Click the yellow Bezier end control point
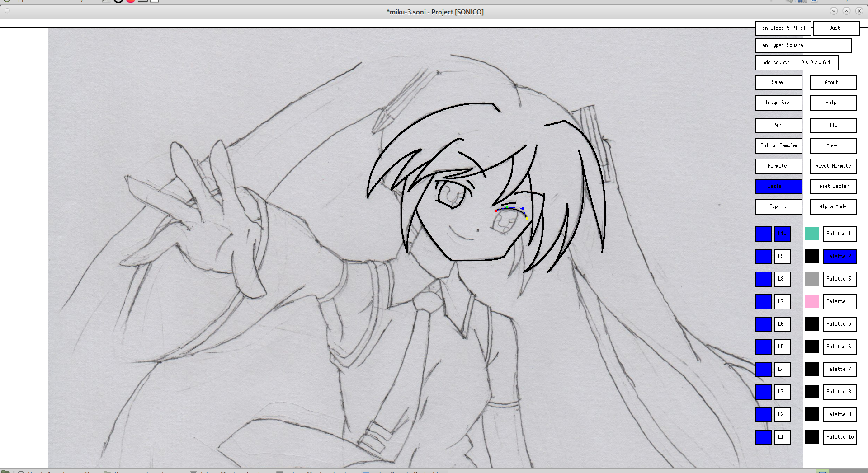Image resolution: width=868 pixels, height=473 pixels. [527, 219]
